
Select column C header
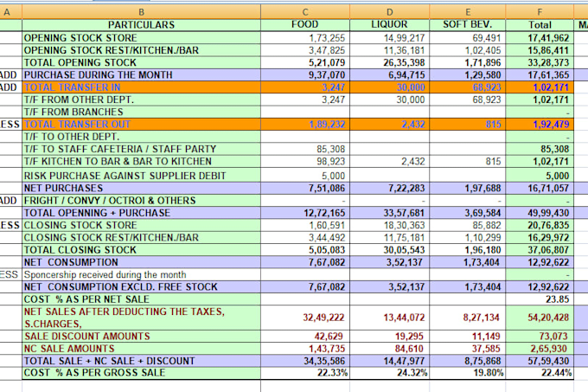pos(305,12)
